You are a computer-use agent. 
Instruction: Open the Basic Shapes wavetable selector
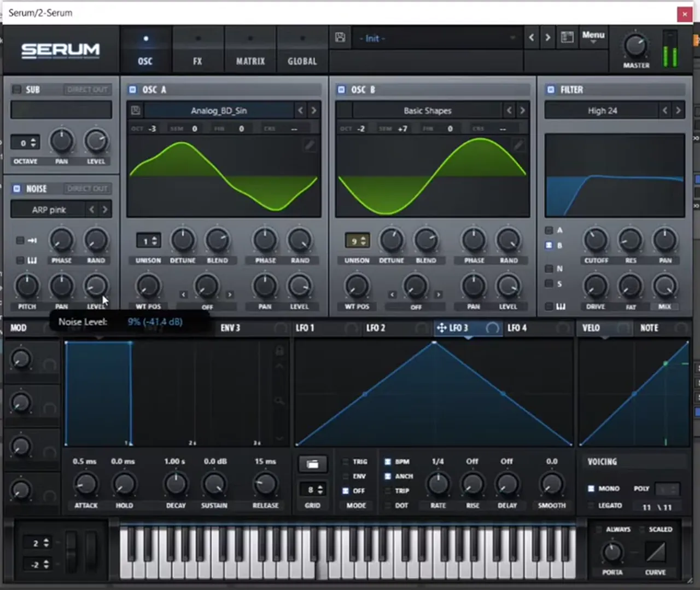click(x=428, y=111)
